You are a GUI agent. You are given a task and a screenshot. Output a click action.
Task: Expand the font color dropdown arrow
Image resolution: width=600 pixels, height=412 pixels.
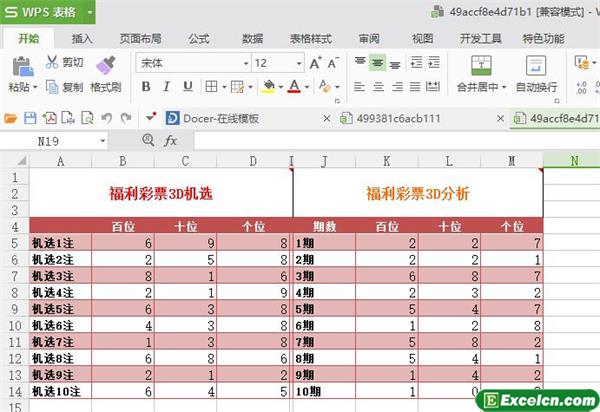pyautogui.click(x=307, y=87)
